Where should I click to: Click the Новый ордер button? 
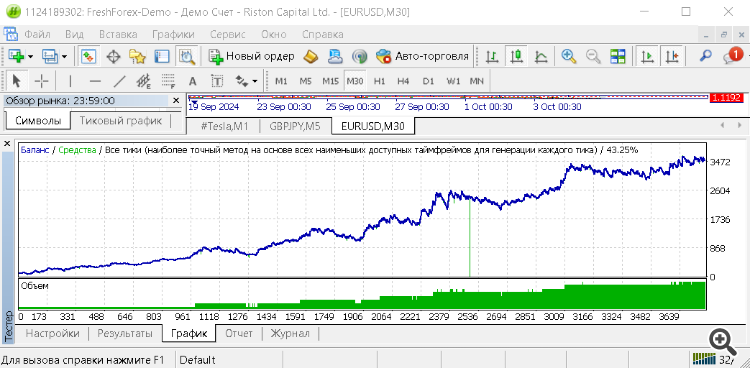(252, 56)
